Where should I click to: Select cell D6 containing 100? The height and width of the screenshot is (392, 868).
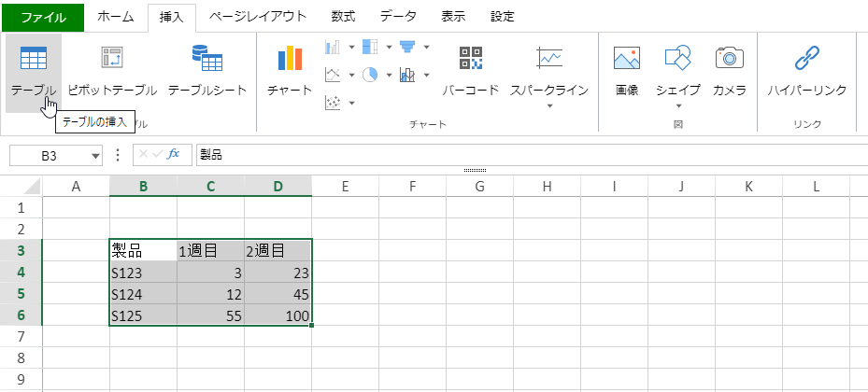277,316
